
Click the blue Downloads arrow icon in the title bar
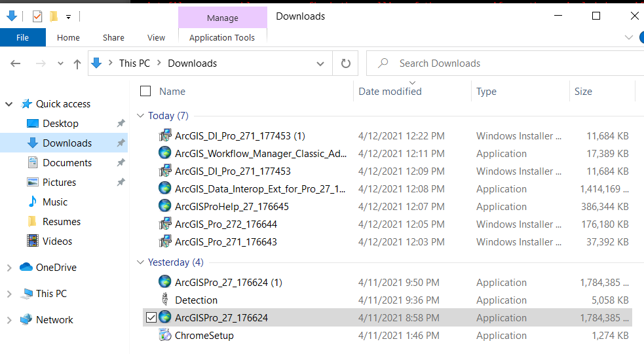12,16
